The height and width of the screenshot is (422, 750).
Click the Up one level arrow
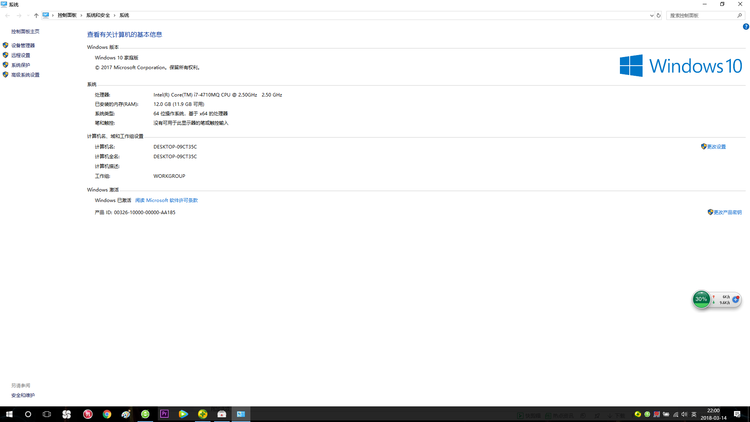point(36,15)
